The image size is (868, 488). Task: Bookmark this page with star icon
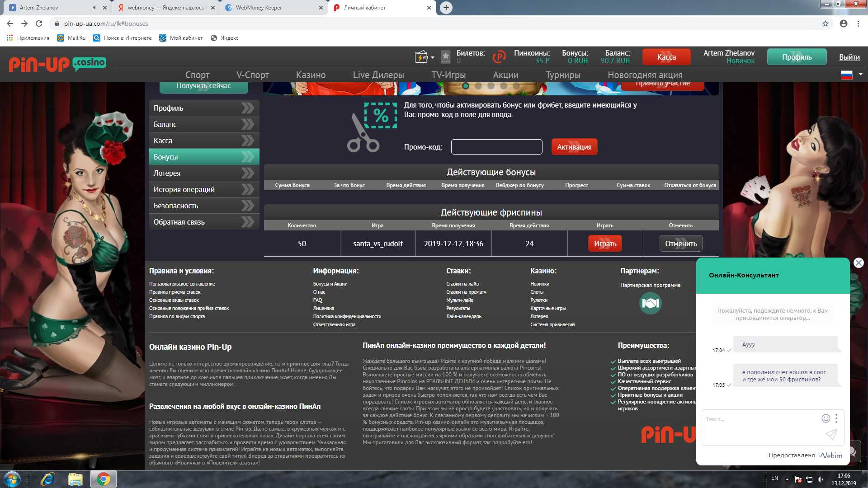pyautogui.click(x=826, y=23)
